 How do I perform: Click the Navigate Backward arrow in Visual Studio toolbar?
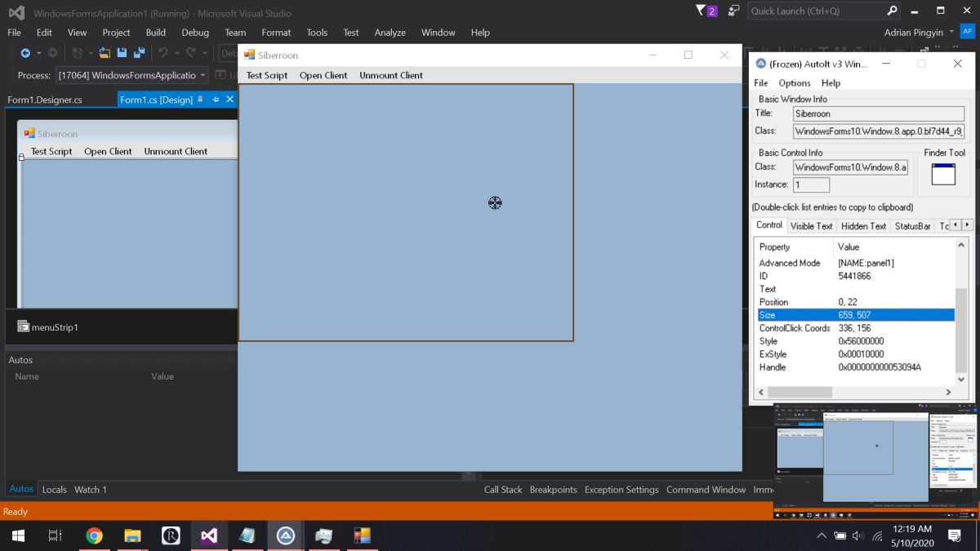(24, 53)
